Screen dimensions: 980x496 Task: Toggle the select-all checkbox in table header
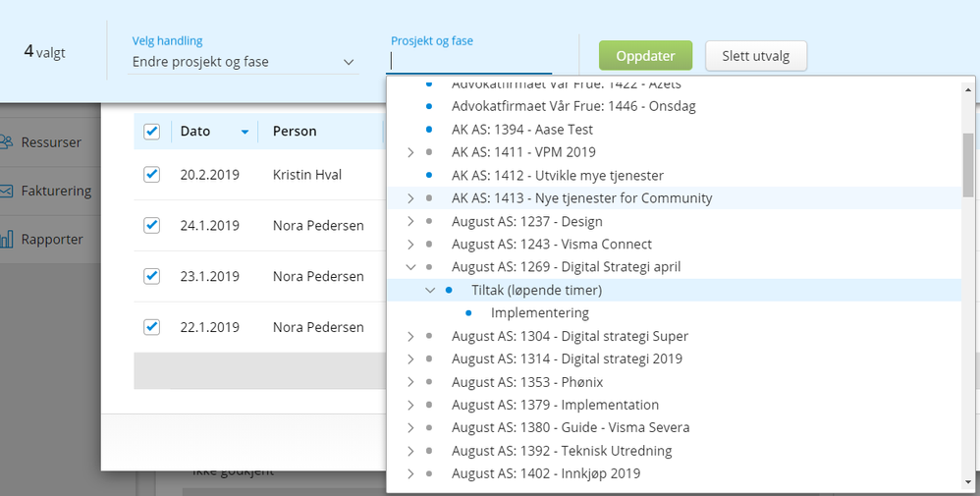[x=152, y=132]
